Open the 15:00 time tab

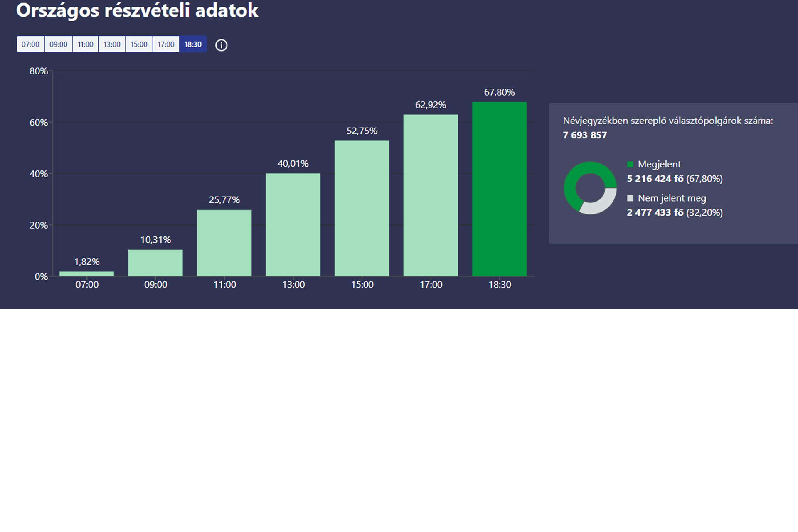(139, 44)
